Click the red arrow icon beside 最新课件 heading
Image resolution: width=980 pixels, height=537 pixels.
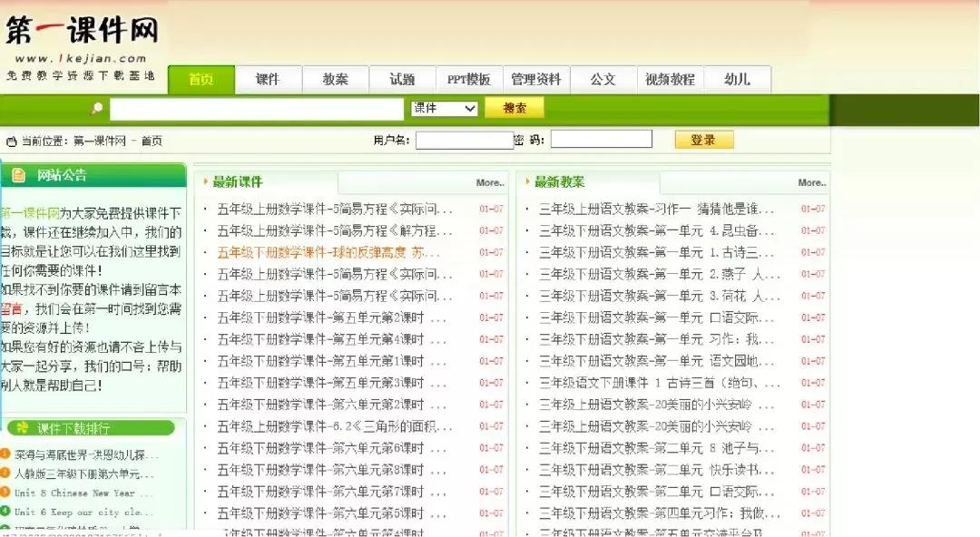[x=203, y=181]
